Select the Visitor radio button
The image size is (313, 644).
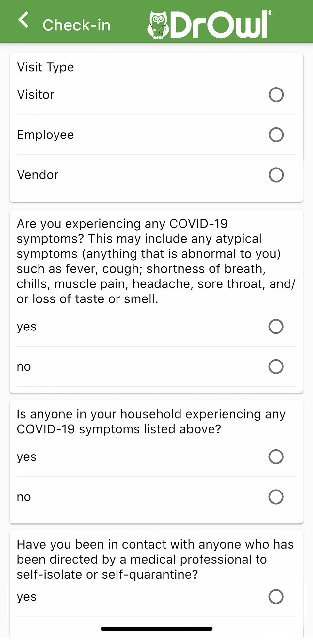(276, 95)
